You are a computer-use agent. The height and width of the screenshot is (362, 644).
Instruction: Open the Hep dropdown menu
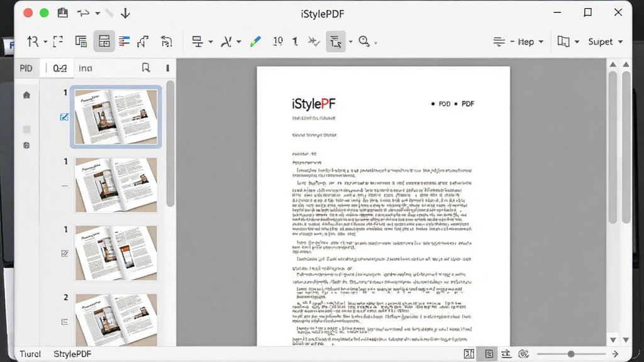[x=530, y=42]
